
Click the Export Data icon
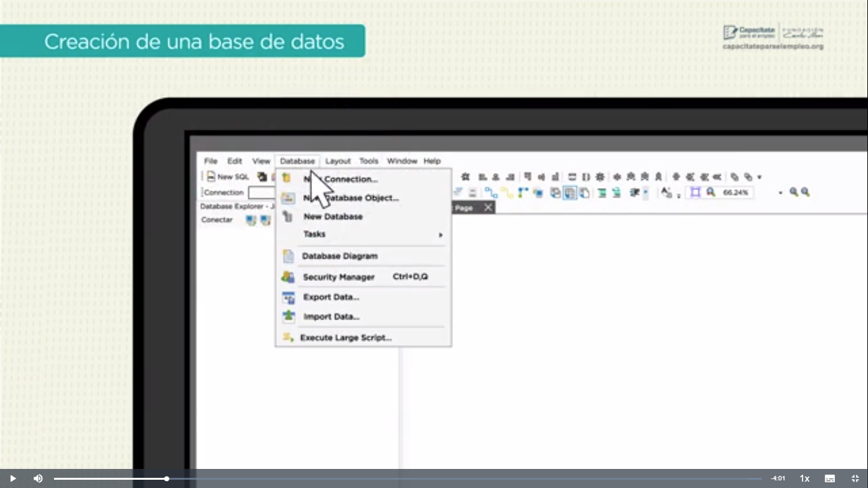(288, 297)
